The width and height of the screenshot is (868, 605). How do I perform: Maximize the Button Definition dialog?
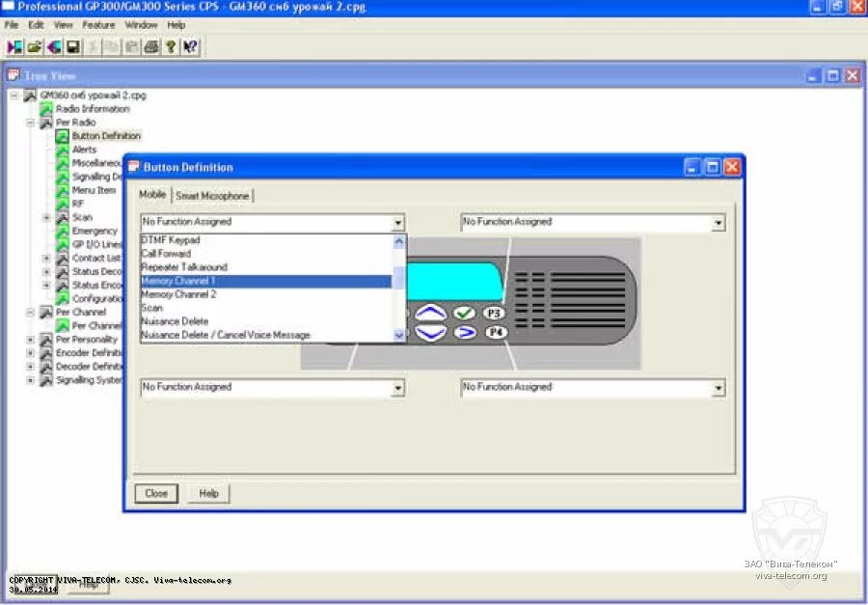[712, 167]
